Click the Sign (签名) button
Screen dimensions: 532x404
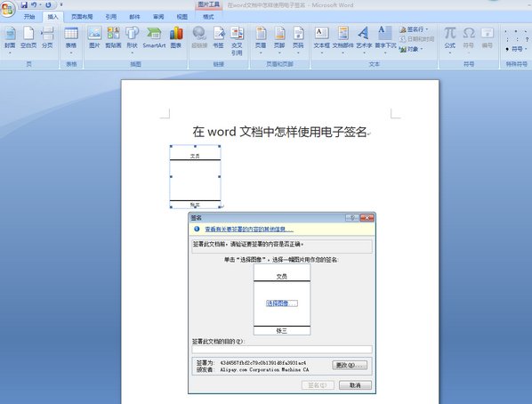(318, 385)
